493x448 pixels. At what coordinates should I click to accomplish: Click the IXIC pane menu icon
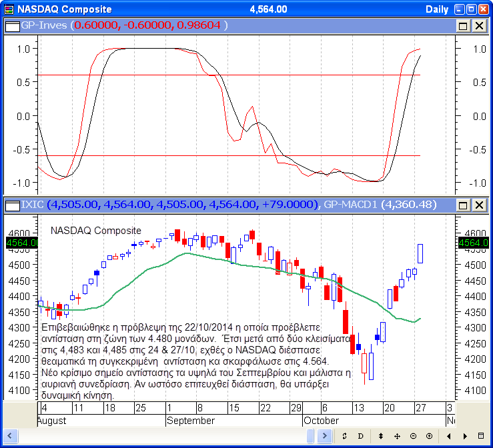tap(11, 204)
